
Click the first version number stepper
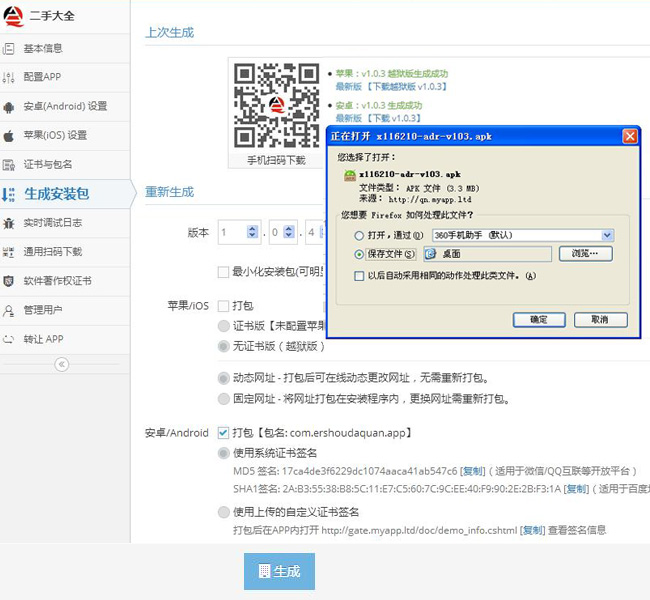pyautogui.click(x=252, y=232)
